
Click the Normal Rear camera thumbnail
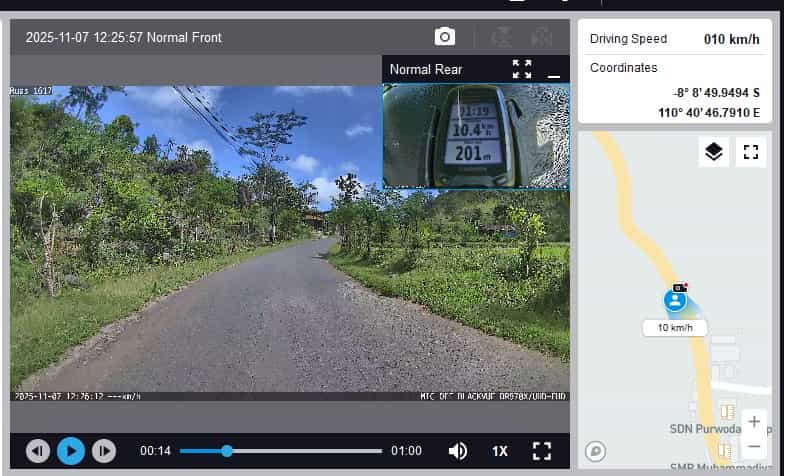pyautogui.click(x=475, y=136)
